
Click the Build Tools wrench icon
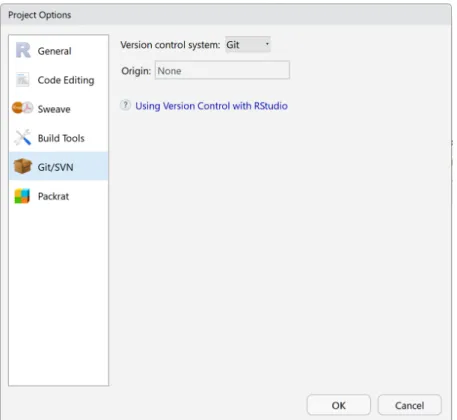[23, 137]
